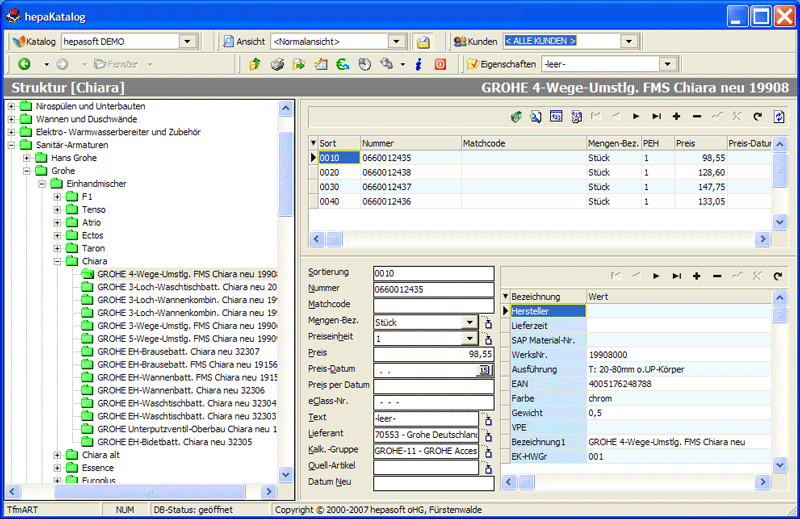Click into the Matchcode input field
The width and height of the screenshot is (800, 519).
pos(434,305)
